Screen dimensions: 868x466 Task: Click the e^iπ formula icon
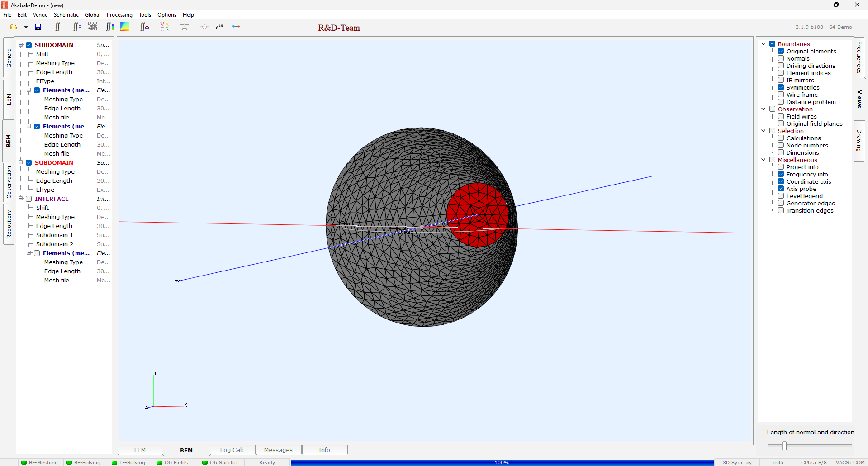tap(220, 27)
